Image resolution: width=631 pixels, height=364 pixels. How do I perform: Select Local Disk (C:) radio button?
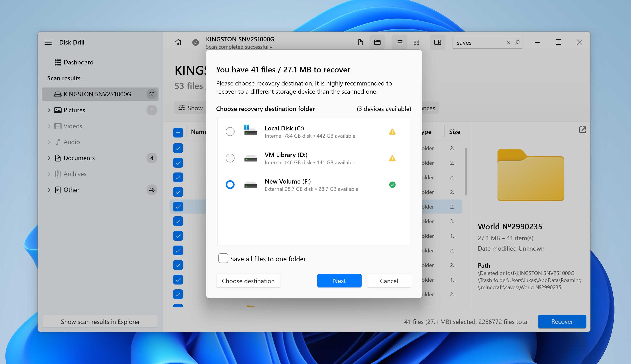click(230, 132)
